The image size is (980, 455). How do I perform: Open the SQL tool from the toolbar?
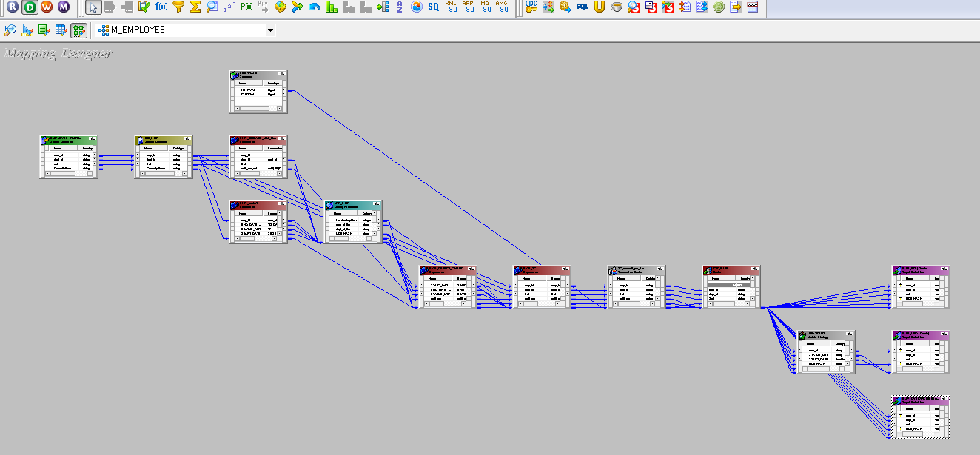581,8
